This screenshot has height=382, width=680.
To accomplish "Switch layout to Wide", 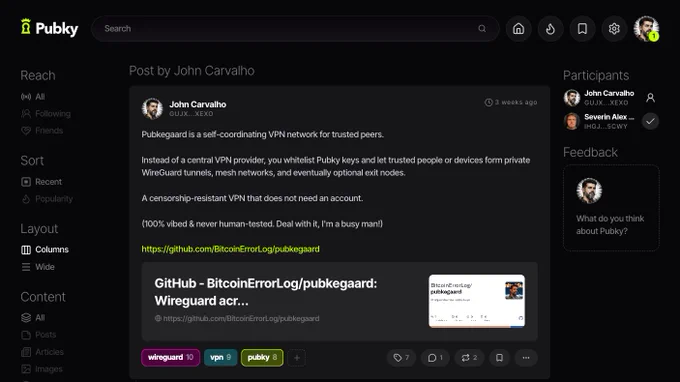I will click(38, 267).
